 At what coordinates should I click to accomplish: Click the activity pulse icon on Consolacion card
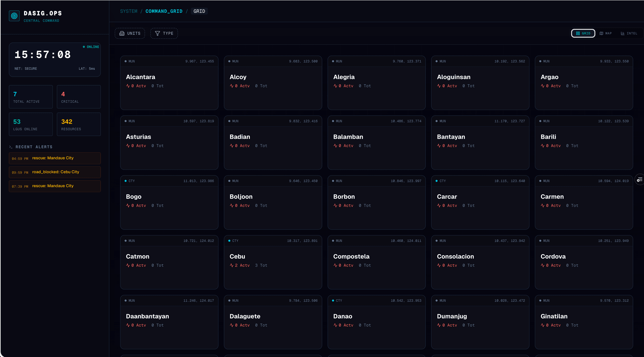pyautogui.click(x=439, y=265)
